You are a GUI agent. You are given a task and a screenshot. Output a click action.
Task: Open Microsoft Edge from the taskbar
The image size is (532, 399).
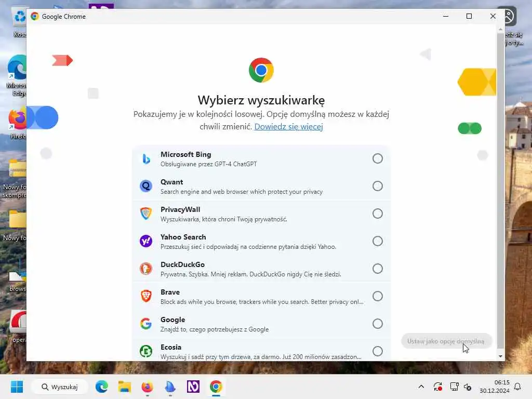[x=101, y=387]
